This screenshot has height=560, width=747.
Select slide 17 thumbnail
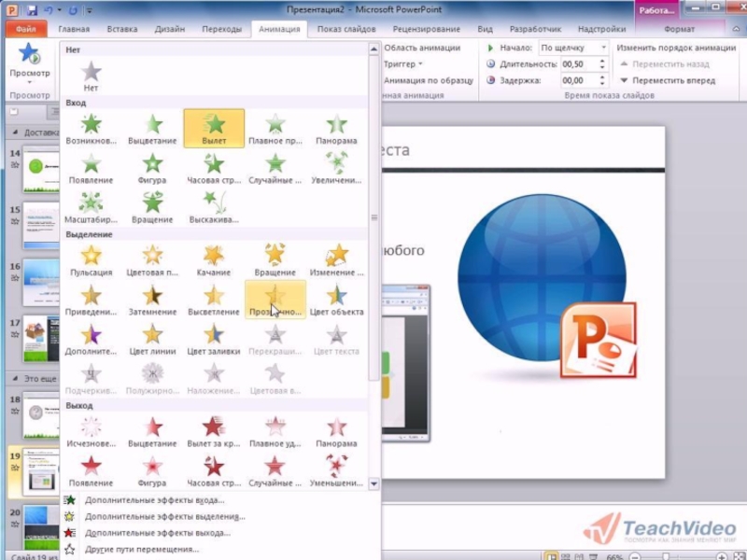41,339
